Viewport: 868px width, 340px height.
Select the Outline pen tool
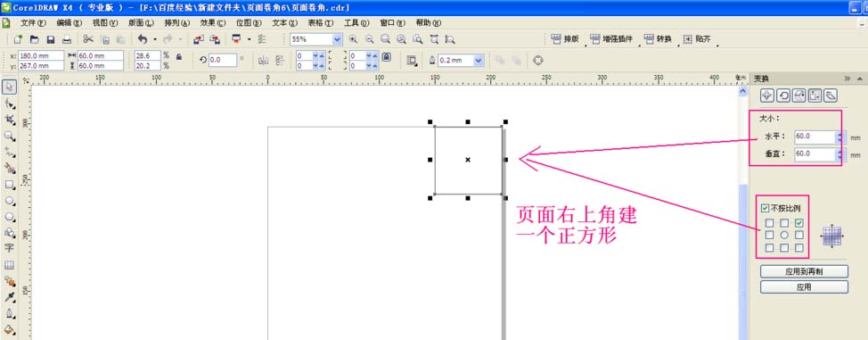[10, 313]
